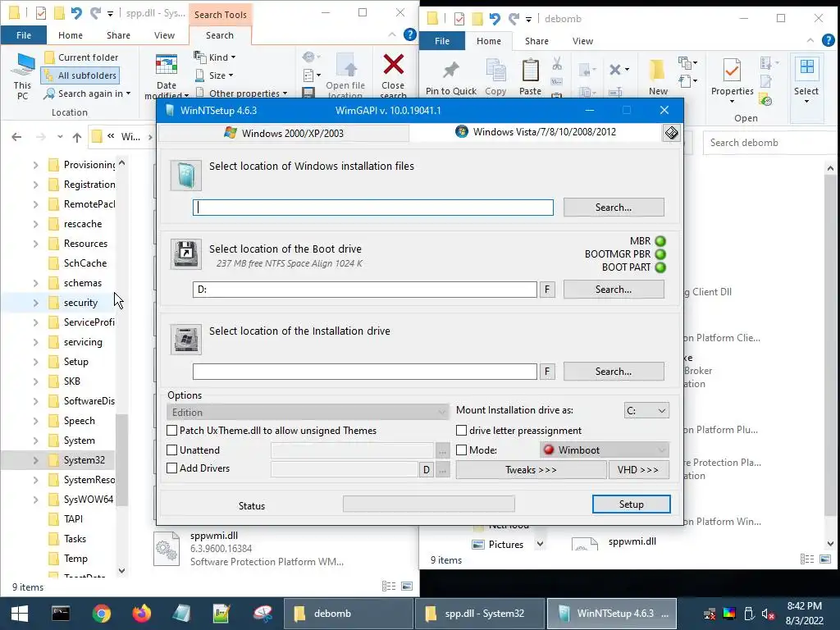Expand the security folder in tree

pyautogui.click(x=36, y=303)
